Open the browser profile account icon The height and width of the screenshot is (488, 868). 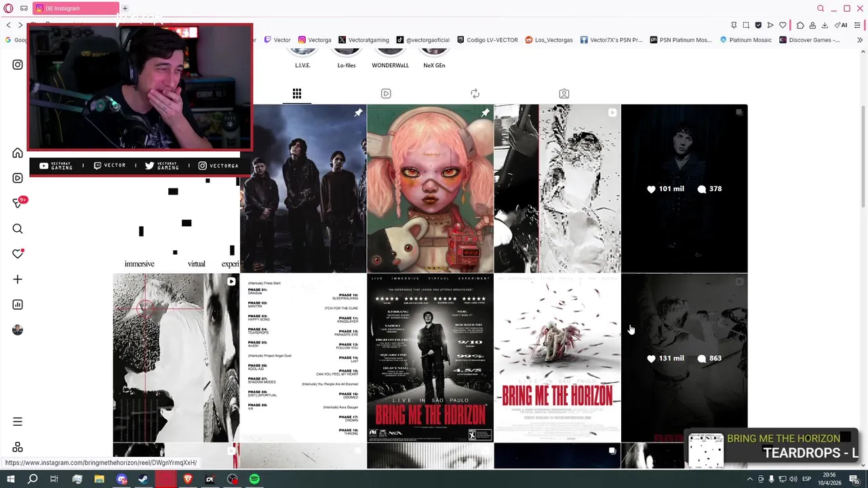[812, 25]
